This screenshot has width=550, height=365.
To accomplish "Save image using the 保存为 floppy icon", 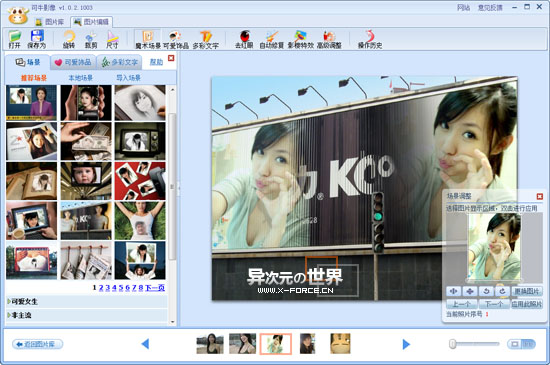I will point(36,39).
